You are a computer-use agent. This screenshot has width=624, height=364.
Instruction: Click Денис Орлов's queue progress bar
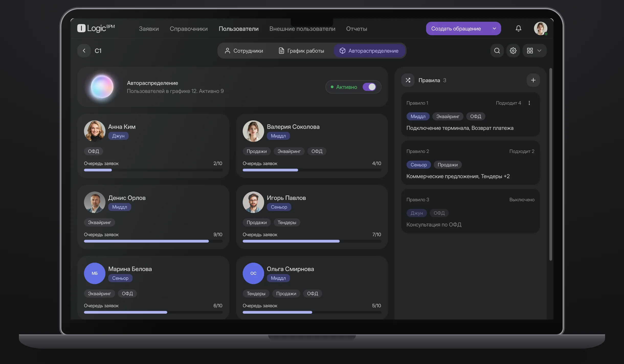[153, 241]
